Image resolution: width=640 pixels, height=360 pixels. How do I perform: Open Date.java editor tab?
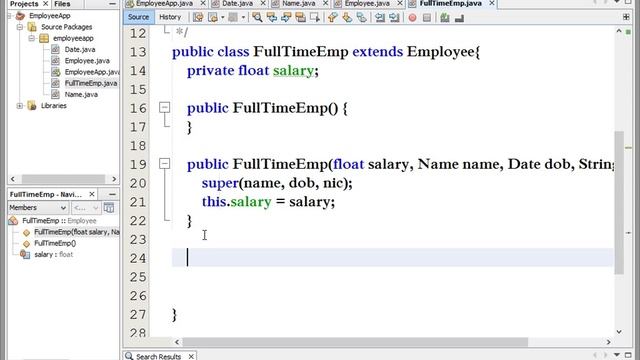(x=238, y=3)
